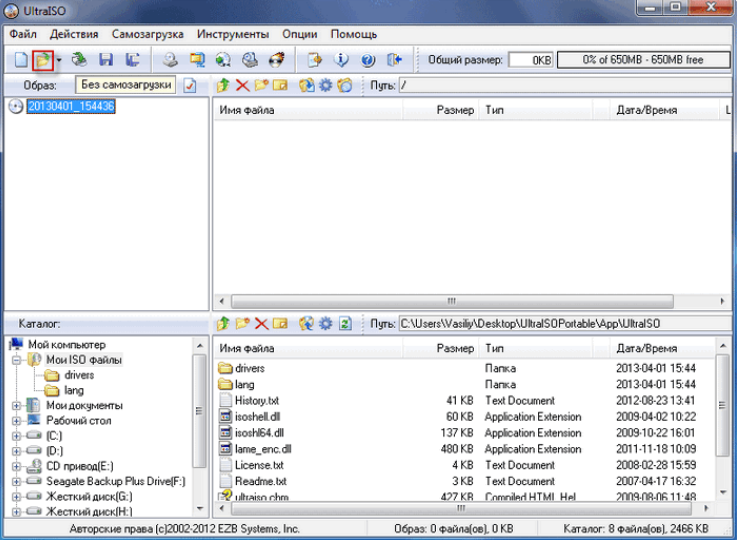The width and height of the screenshot is (737, 540).
Task: Create new folder in image toolbar
Action: click(x=261, y=85)
